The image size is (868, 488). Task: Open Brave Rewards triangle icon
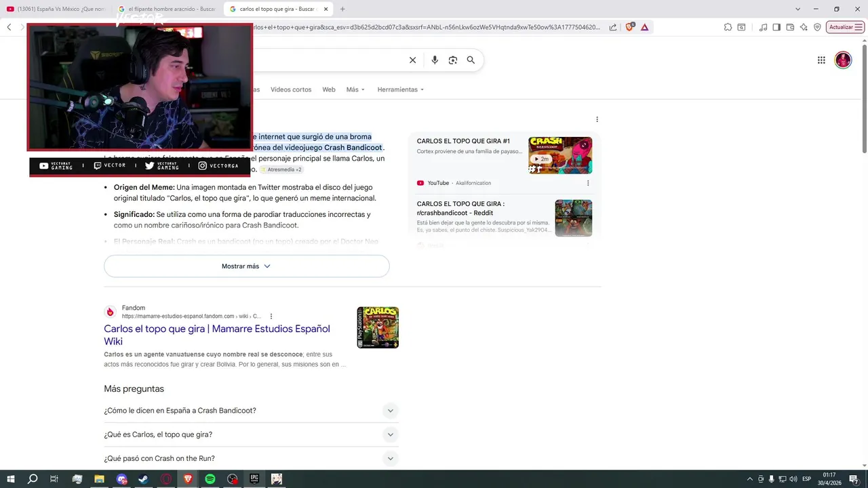tap(644, 27)
